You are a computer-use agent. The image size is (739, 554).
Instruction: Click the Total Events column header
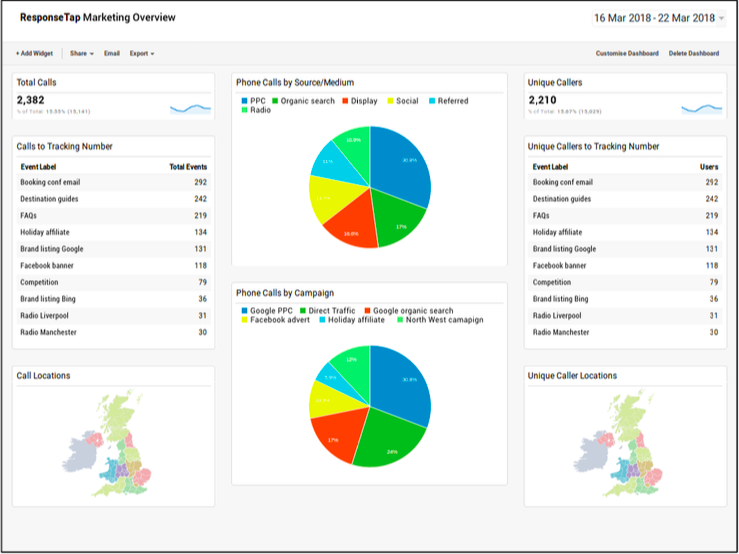point(188,167)
